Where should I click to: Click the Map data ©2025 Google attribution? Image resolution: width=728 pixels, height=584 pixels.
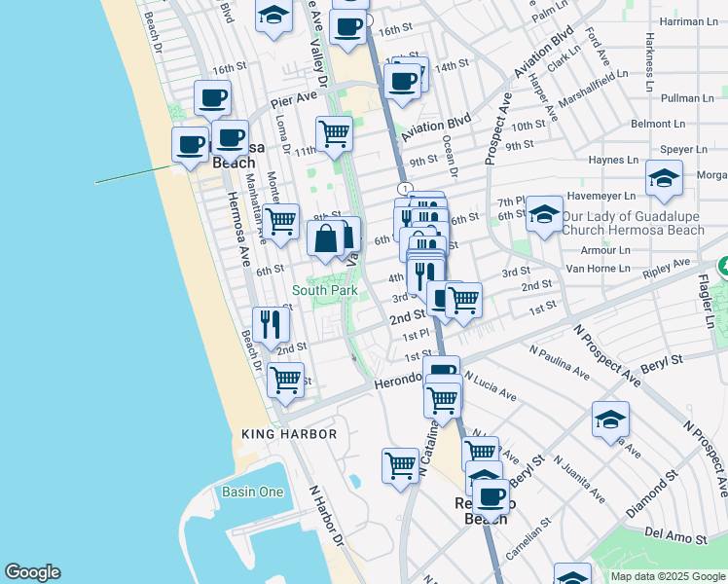coord(668,576)
